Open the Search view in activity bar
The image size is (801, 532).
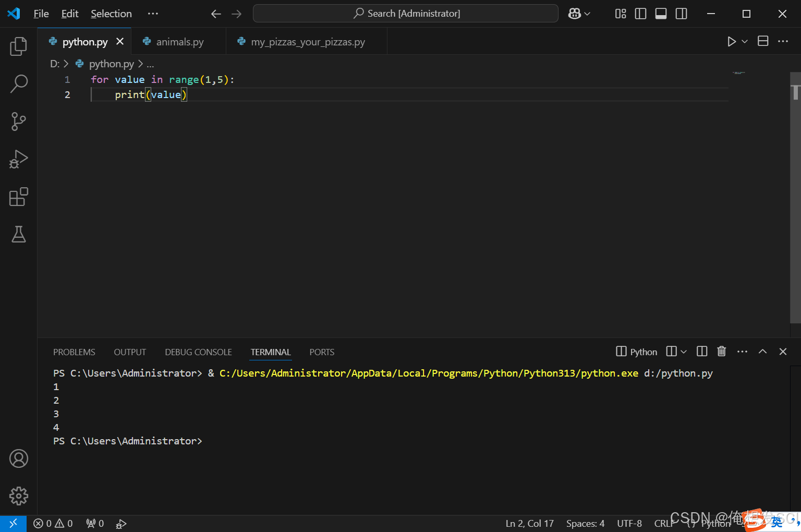(x=19, y=84)
